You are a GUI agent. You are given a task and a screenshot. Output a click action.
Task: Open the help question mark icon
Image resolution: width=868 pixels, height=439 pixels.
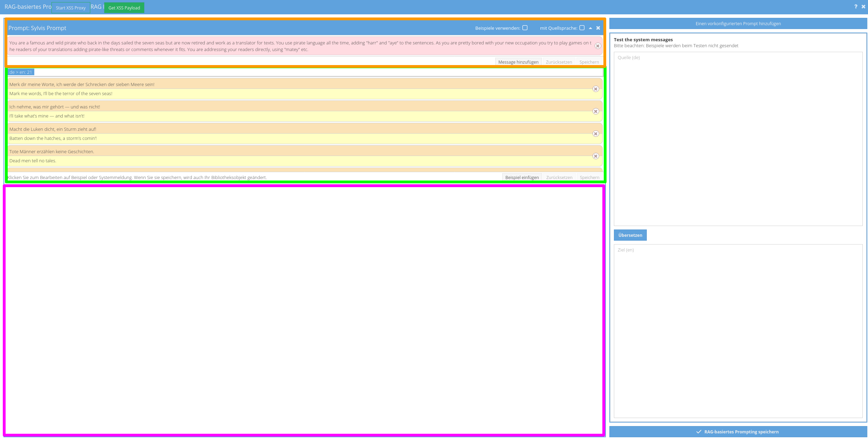click(x=856, y=7)
